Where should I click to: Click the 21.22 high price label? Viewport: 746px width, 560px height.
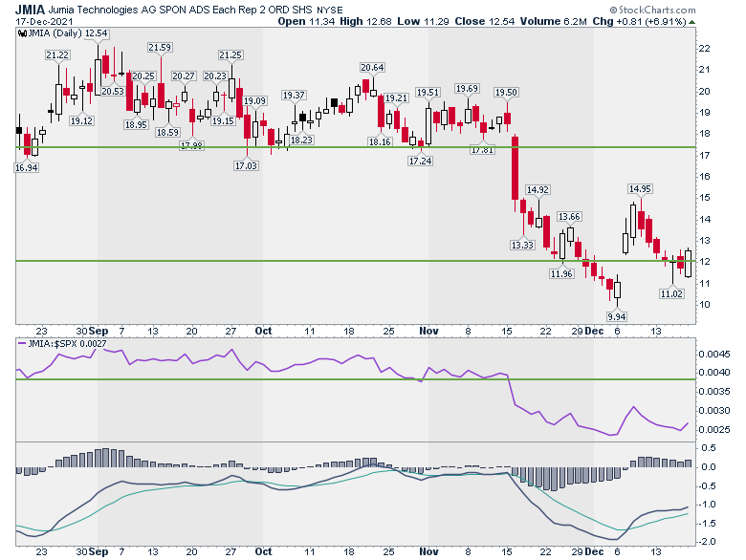coord(57,55)
